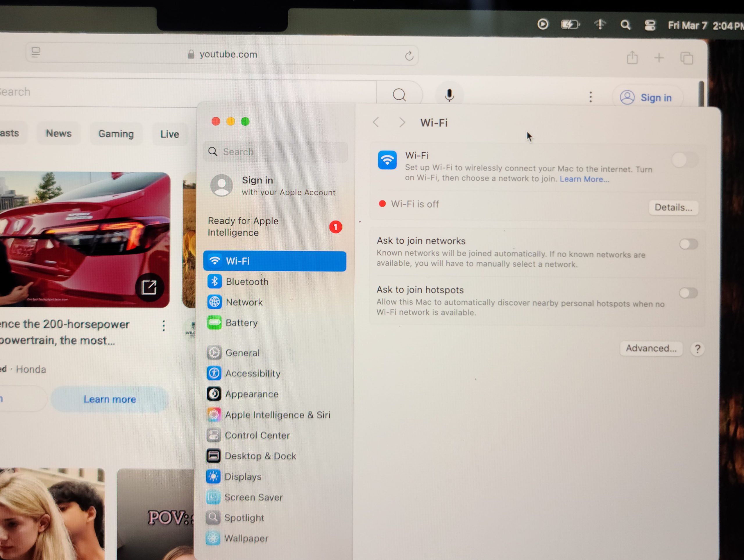Click the Wi-Fi Details button

pos(673,207)
